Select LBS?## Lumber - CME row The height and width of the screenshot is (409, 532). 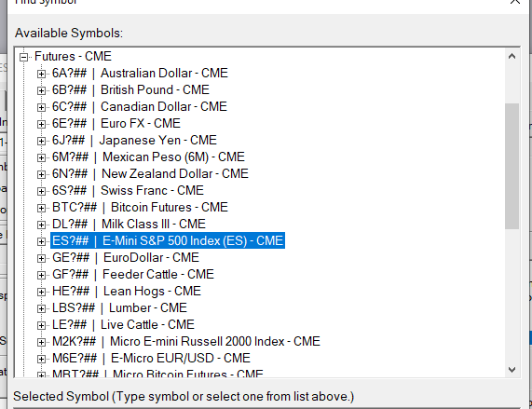119,308
